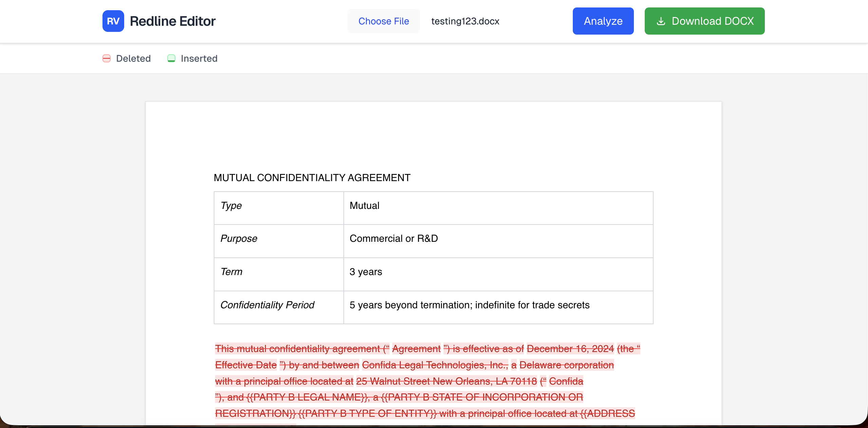Click the MUTUAL CONFIDENTIALITY AGREEMENT heading

312,178
